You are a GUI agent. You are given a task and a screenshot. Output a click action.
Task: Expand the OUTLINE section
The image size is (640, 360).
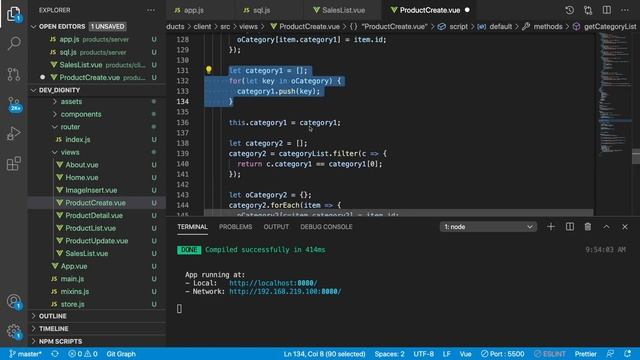pos(97,316)
